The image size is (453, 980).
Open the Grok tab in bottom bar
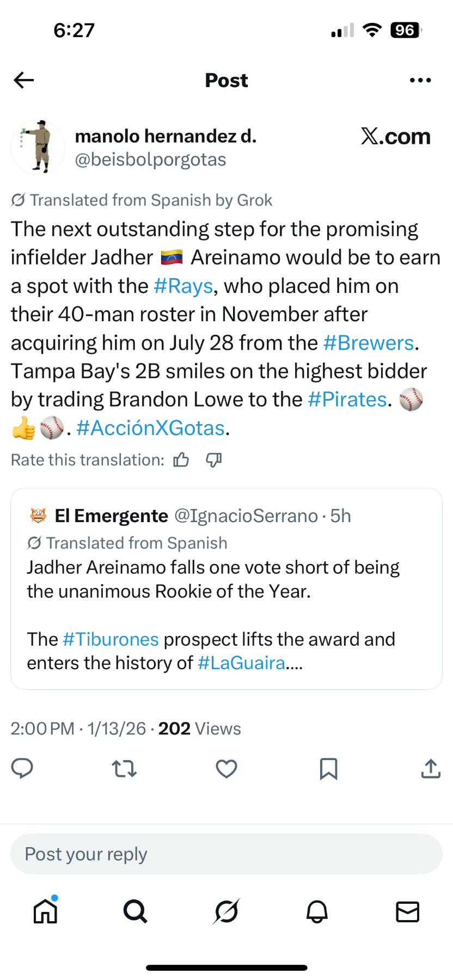[x=226, y=911]
